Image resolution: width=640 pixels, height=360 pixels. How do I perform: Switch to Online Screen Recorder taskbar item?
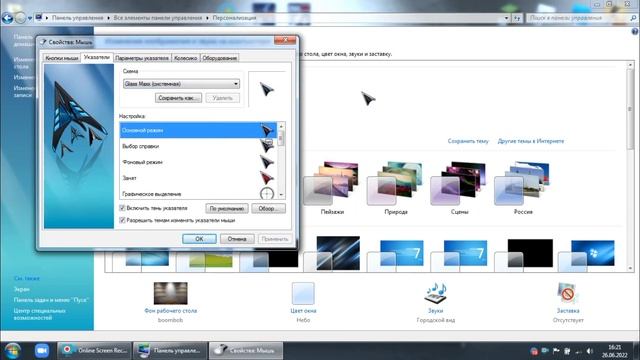[94, 351]
